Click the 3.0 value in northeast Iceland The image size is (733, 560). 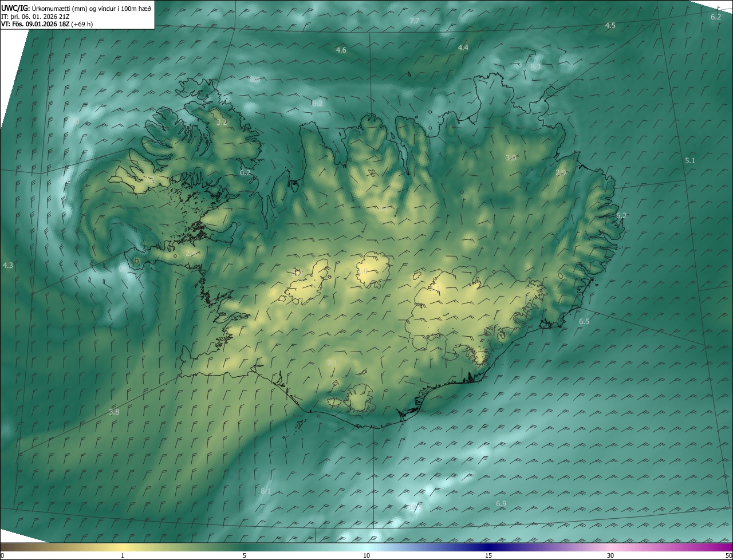coord(511,158)
